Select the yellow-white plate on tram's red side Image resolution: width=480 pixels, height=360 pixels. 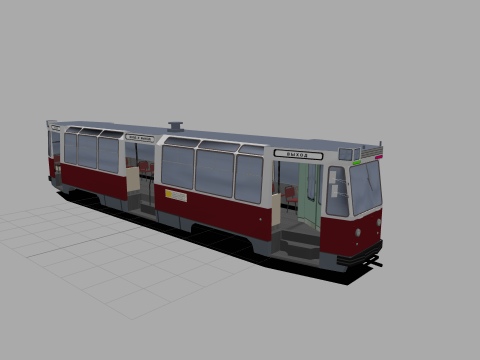pyautogui.click(x=176, y=195)
